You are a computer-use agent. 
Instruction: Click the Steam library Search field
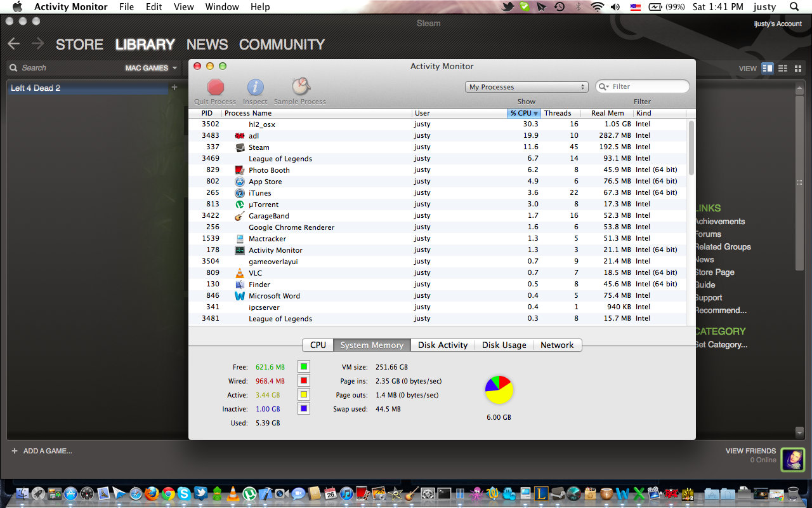(63, 68)
